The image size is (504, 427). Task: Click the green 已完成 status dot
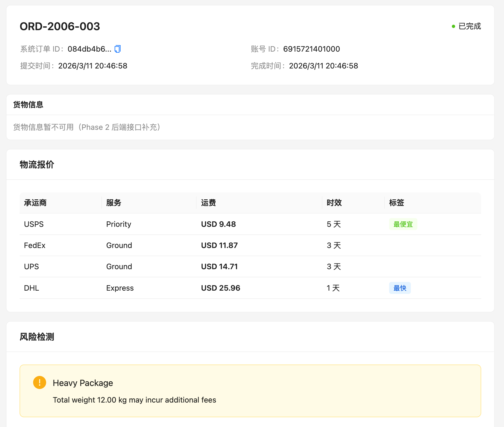coord(453,26)
